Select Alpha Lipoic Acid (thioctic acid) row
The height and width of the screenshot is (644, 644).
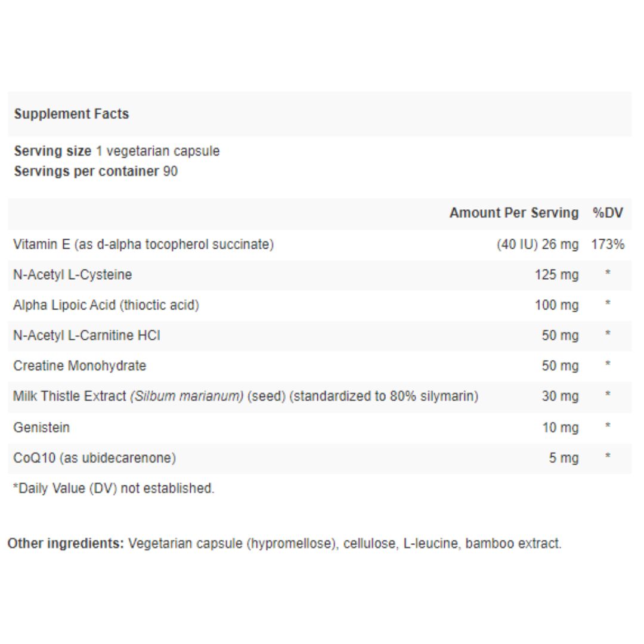320,305
